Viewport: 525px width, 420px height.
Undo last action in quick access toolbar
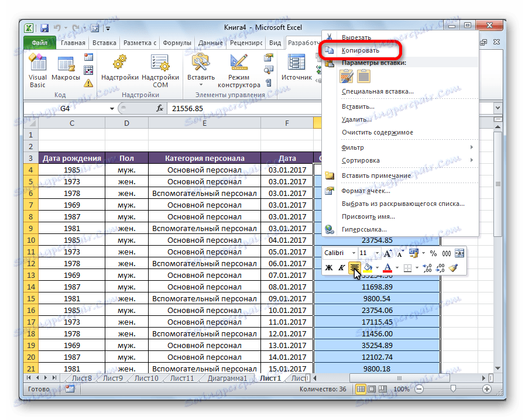[57, 28]
